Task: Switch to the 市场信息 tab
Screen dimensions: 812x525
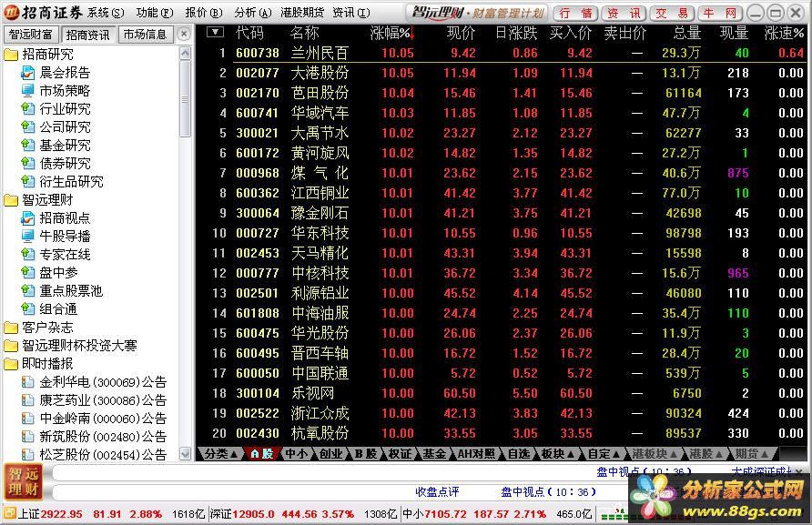Action: click(145, 35)
